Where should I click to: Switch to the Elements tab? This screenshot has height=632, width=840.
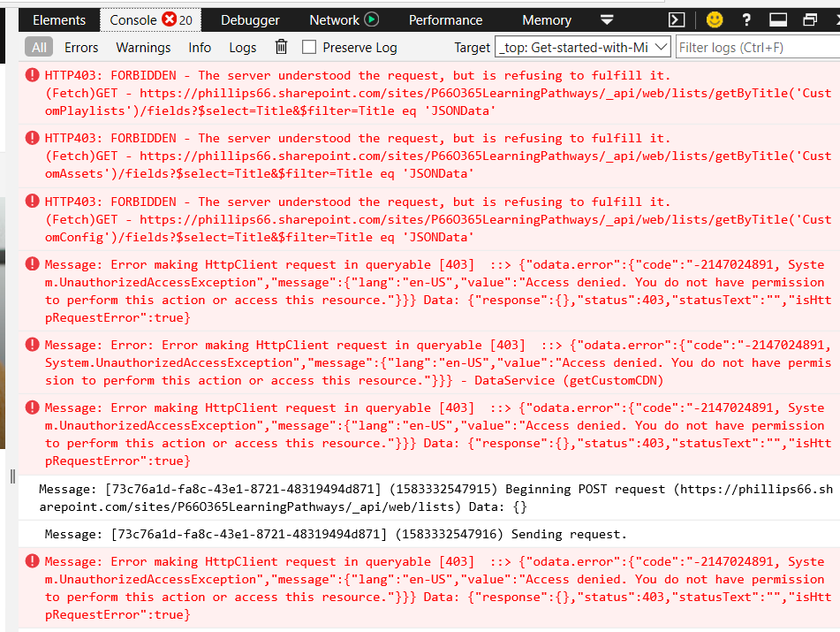[58, 19]
